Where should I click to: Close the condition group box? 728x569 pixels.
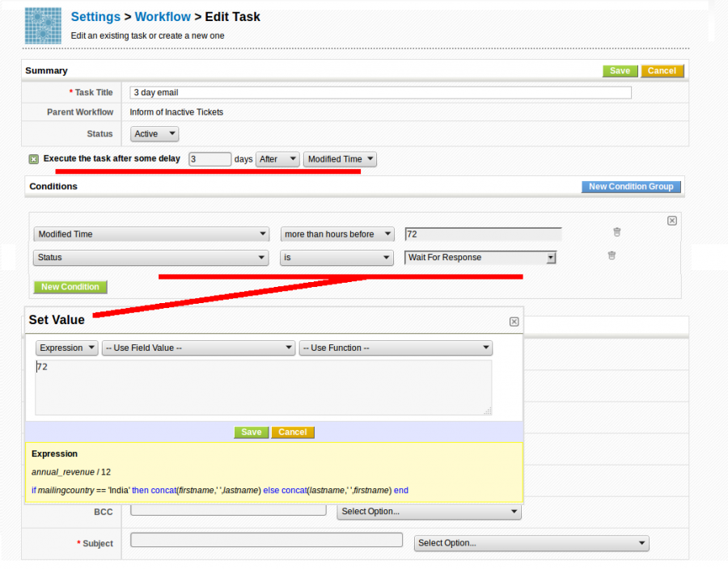(x=671, y=220)
